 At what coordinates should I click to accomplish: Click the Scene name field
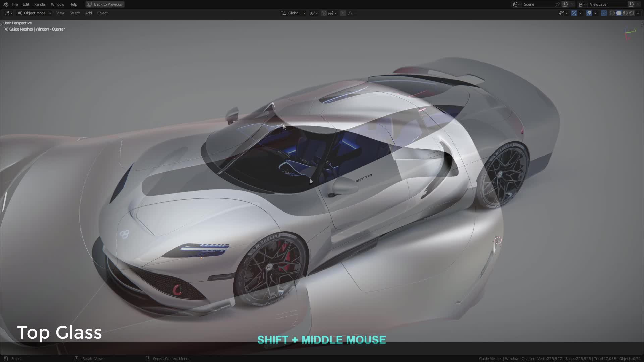(538, 4)
